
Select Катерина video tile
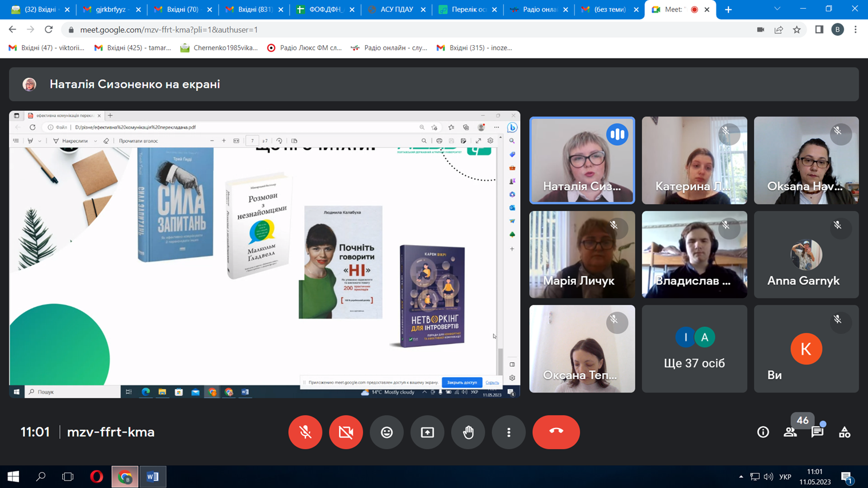pos(694,161)
